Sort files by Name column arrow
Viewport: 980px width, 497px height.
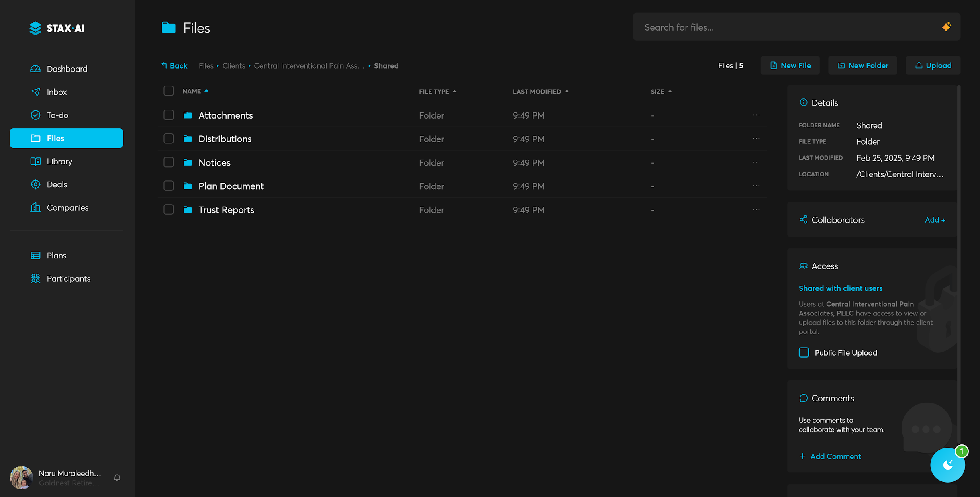206,91
